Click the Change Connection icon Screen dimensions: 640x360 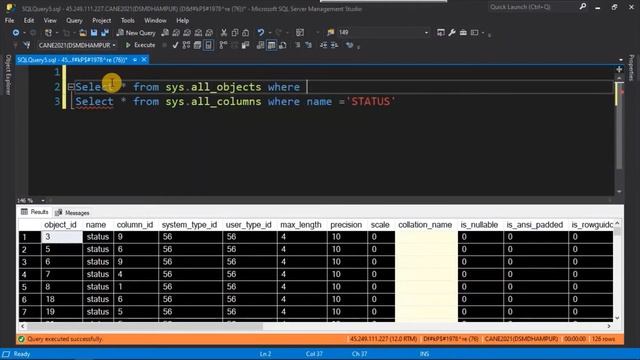[27, 45]
